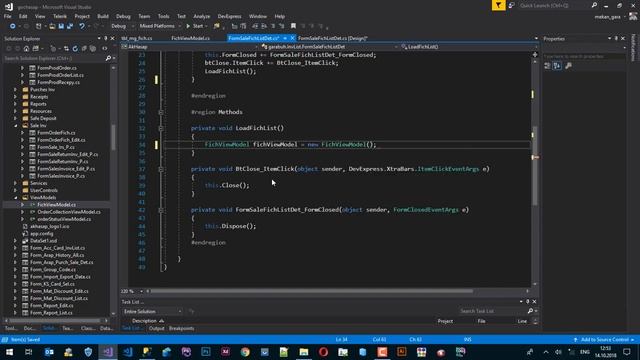This screenshot has height=360, width=640.
Task: Collapse the Sale Inv folder
Action: point(16,126)
